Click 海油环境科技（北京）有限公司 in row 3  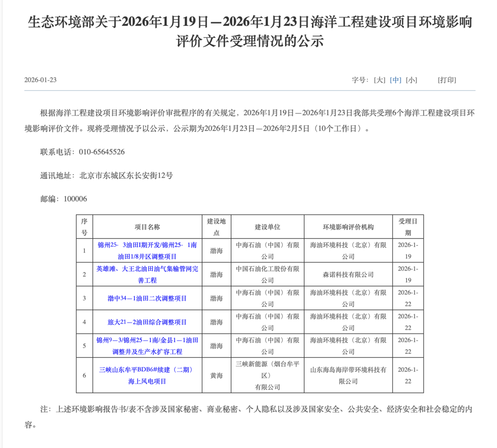(x=348, y=298)
